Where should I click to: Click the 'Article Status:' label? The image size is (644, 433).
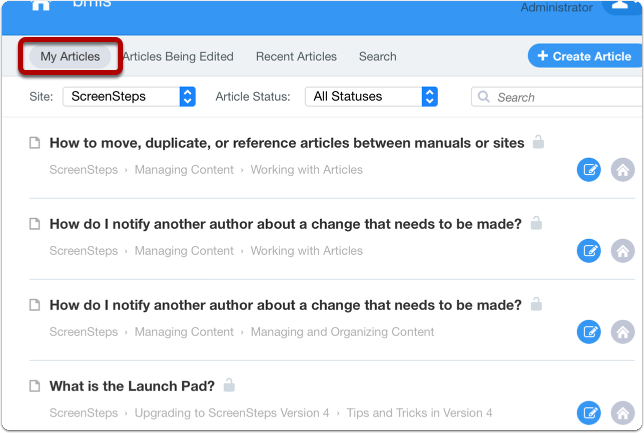[x=253, y=97]
